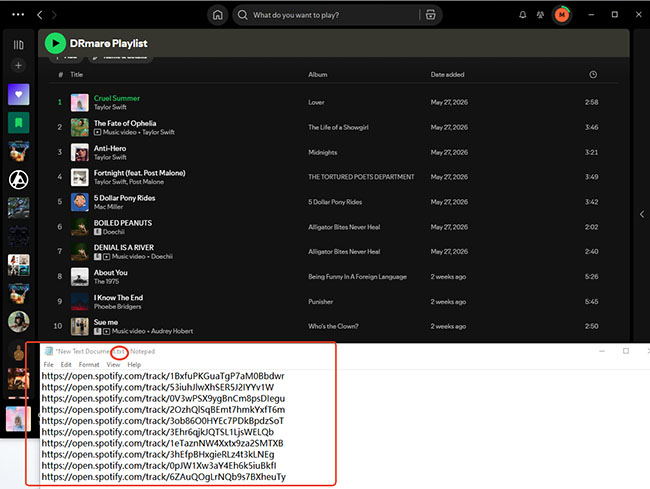Sort tracks by duration clock icon
This screenshot has height=489, width=650.
593,75
